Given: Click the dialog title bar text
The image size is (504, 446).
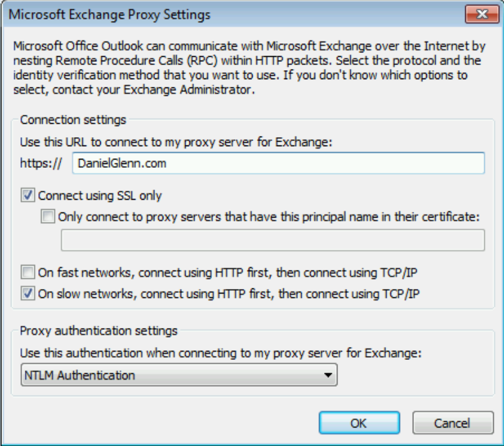Looking at the screenshot, I should tap(109, 14).
